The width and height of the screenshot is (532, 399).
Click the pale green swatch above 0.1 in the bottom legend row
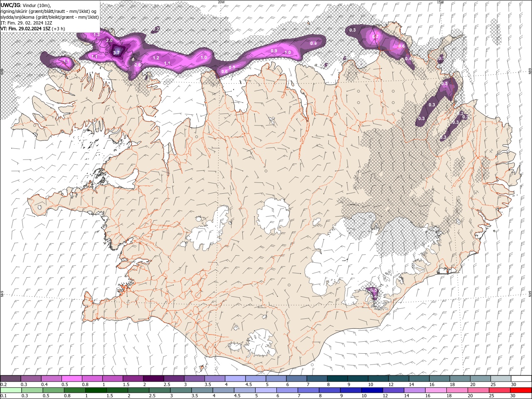[11, 390]
